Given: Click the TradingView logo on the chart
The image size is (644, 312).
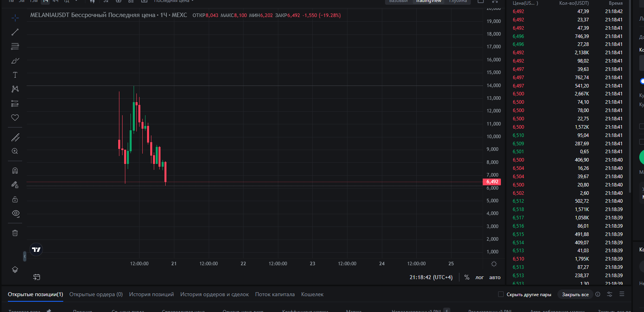Looking at the screenshot, I should click(x=36, y=249).
